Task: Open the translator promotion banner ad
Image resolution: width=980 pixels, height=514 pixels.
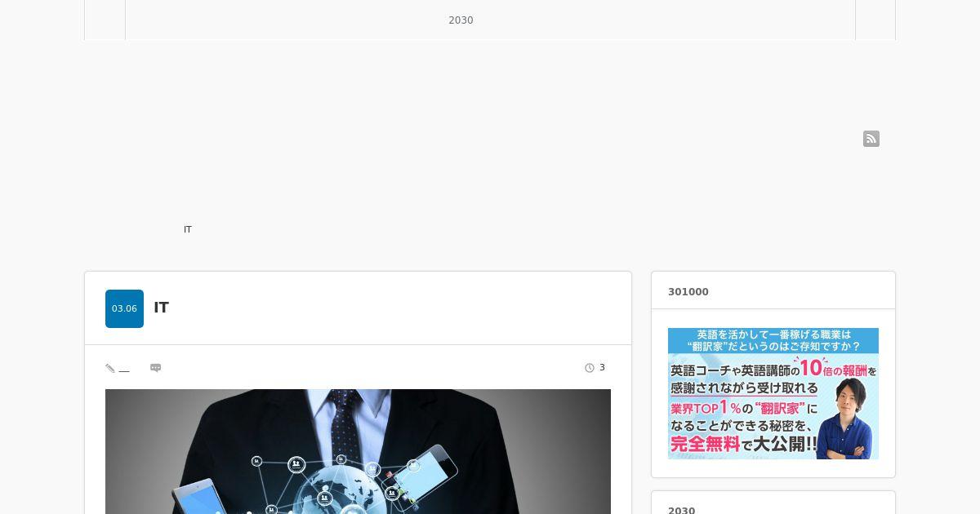Action: [x=773, y=393]
